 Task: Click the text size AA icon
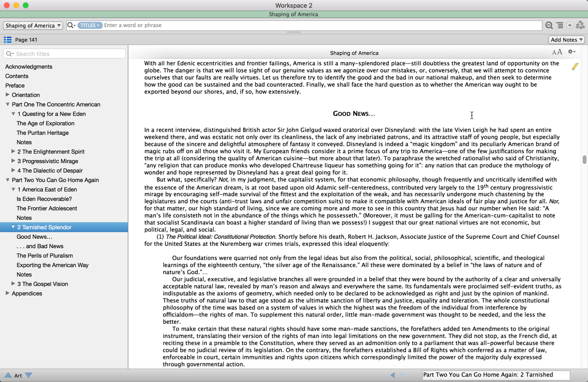click(x=557, y=52)
